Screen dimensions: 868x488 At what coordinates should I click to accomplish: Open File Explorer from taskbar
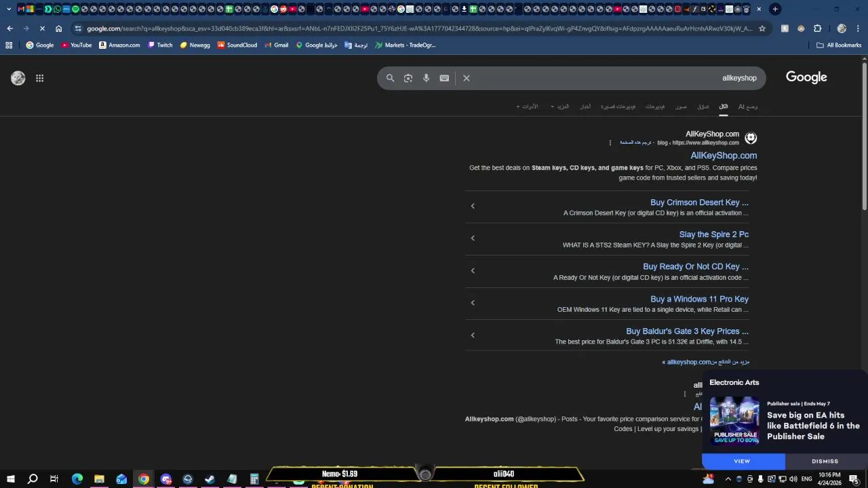coord(99,479)
